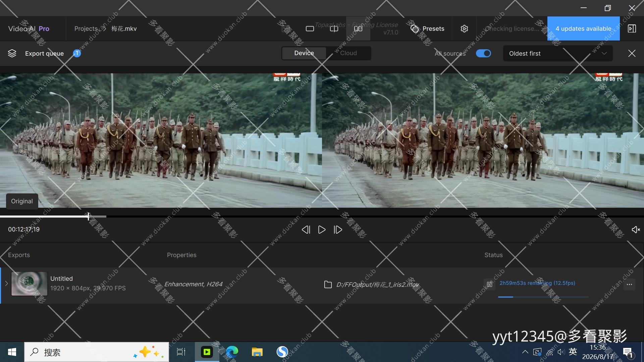
Task: Open the blue S app on taskbar
Action: click(282, 352)
